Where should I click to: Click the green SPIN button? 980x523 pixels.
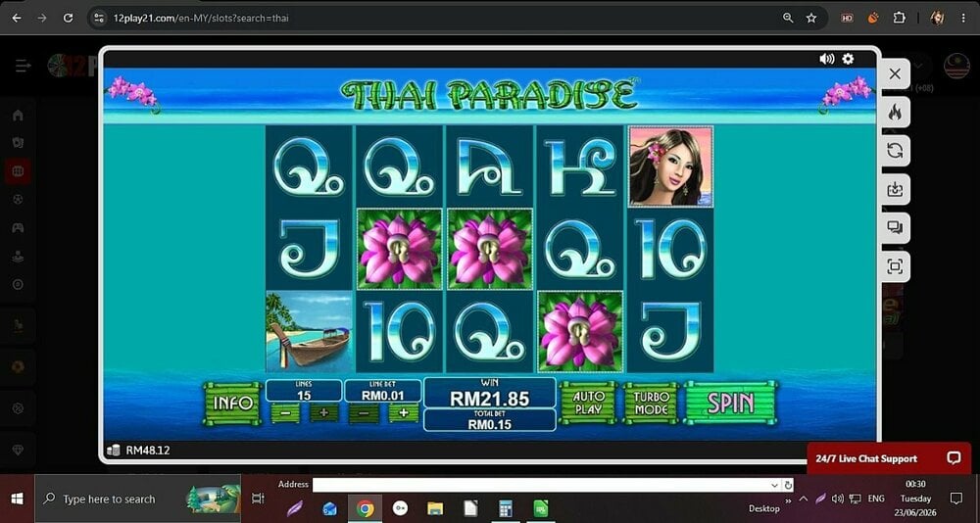[x=731, y=404]
